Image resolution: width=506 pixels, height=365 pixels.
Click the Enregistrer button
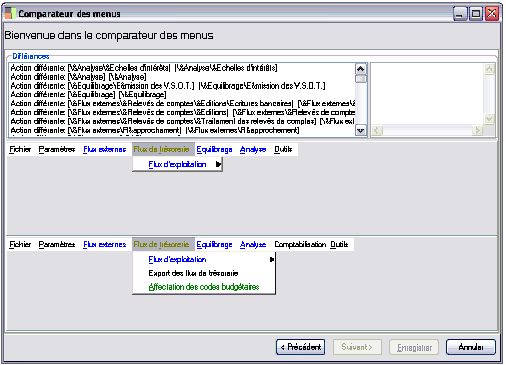(414, 347)
